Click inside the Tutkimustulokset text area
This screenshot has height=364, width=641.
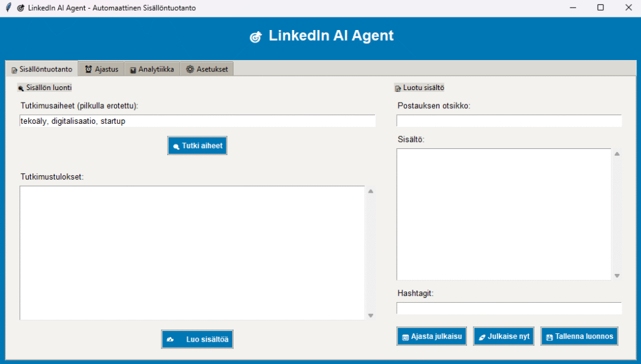(192, 253)
